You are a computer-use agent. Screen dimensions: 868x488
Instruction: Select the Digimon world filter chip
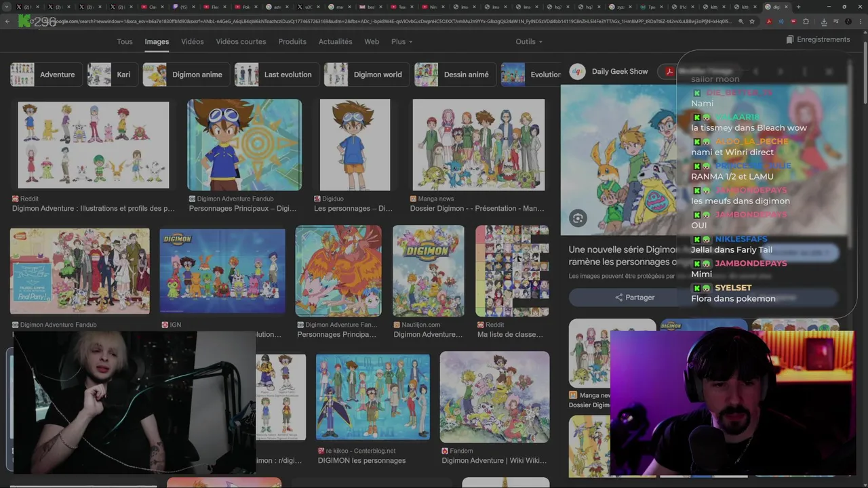click(366, 75)
